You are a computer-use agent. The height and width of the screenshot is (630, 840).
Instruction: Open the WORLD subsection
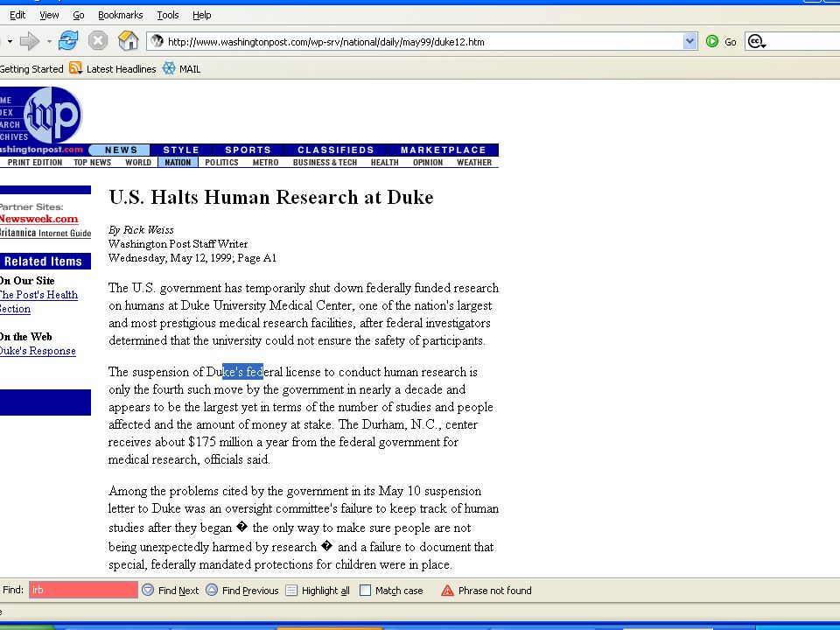coord(138,163)
